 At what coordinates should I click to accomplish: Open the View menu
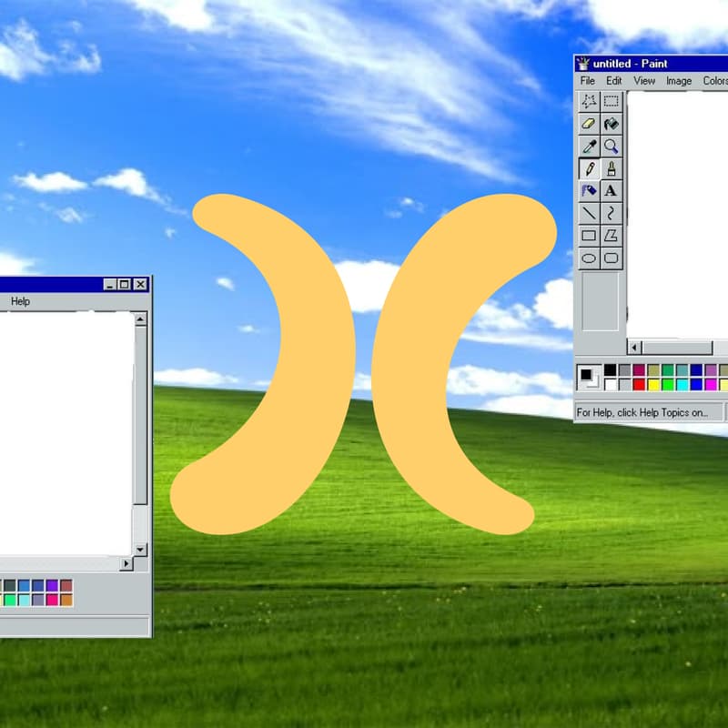644,81
